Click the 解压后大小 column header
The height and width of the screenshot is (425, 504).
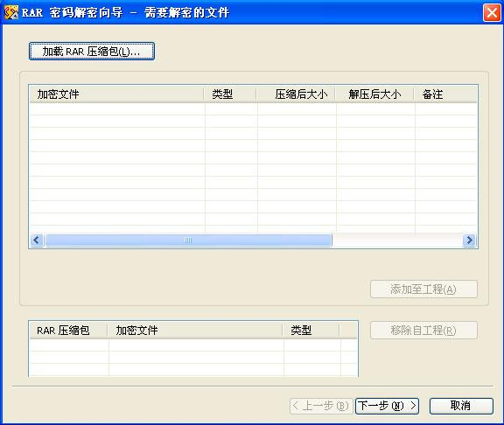[x=374, y=94]
